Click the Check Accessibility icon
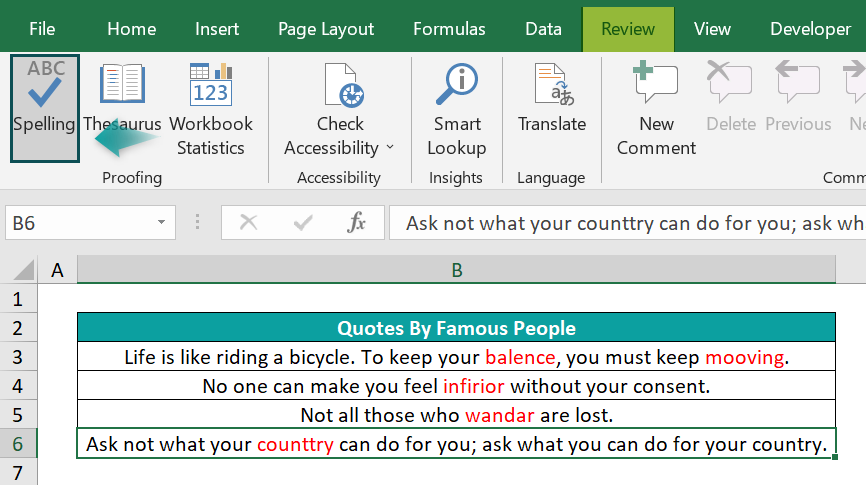The width and height of the screenshot is (866, 485). 343,85
